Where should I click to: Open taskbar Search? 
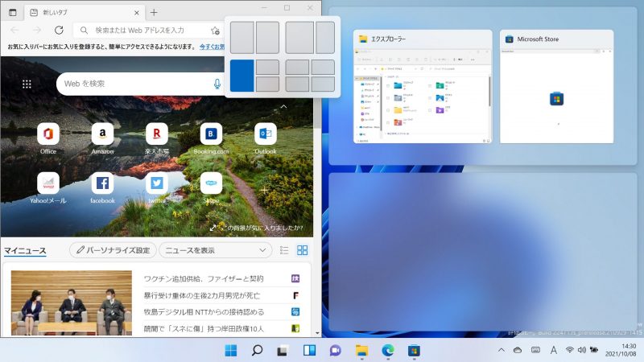click(257, 351)
